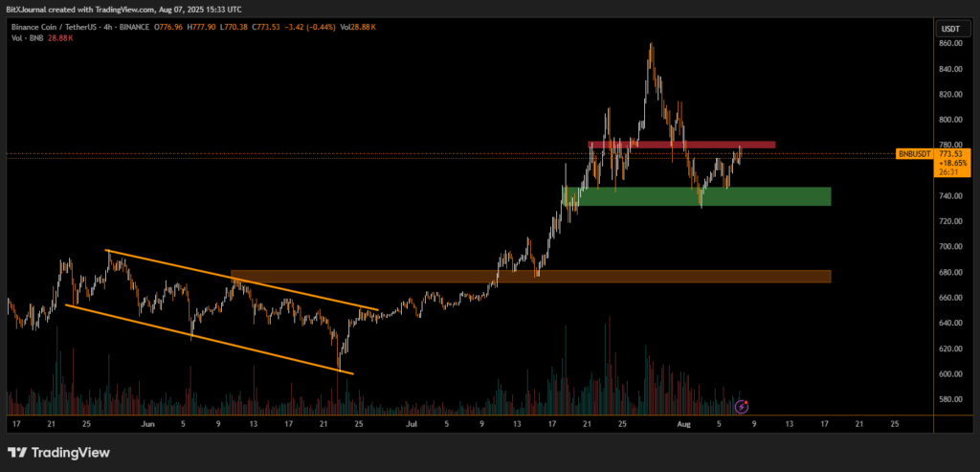This screenshot has width=980, height=472.
Task: Click the Jun label on time axis
Action: point(146,421)
